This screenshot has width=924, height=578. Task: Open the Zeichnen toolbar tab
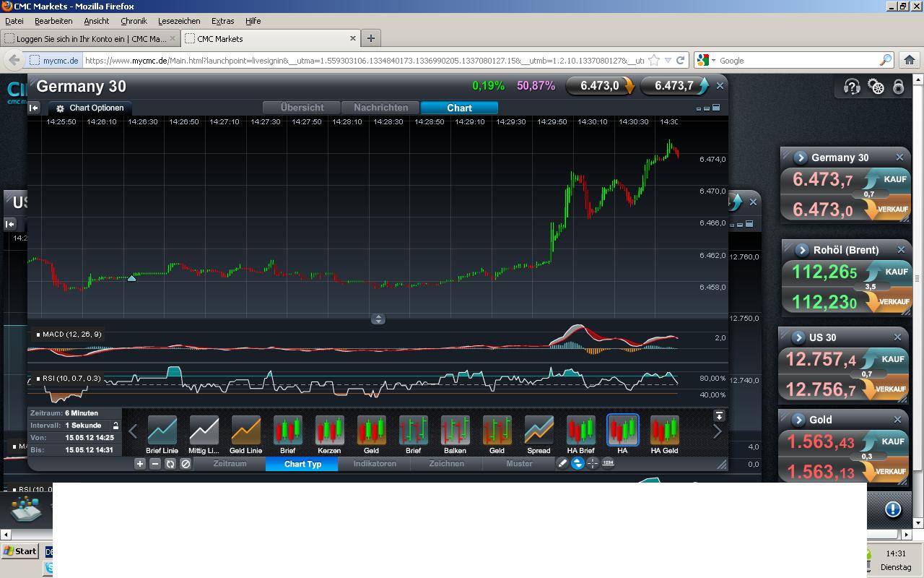click(x=447, y=464)
